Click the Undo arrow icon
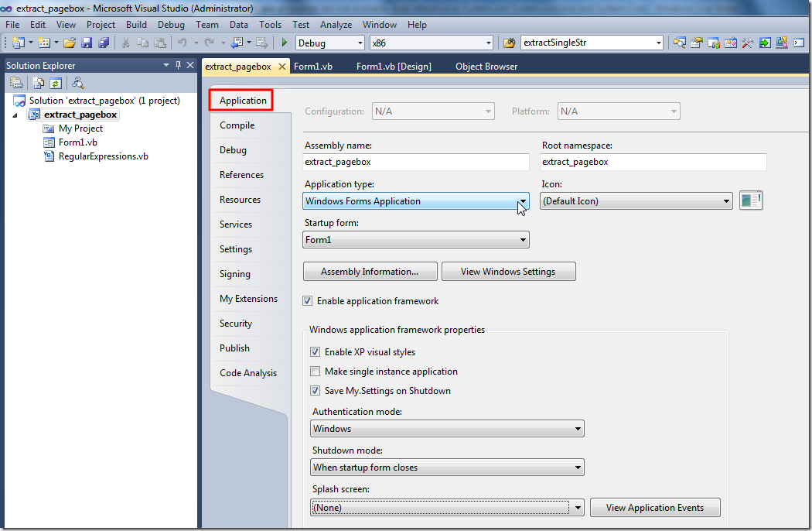Screen dimensions: 812x531 pos(183,43)
